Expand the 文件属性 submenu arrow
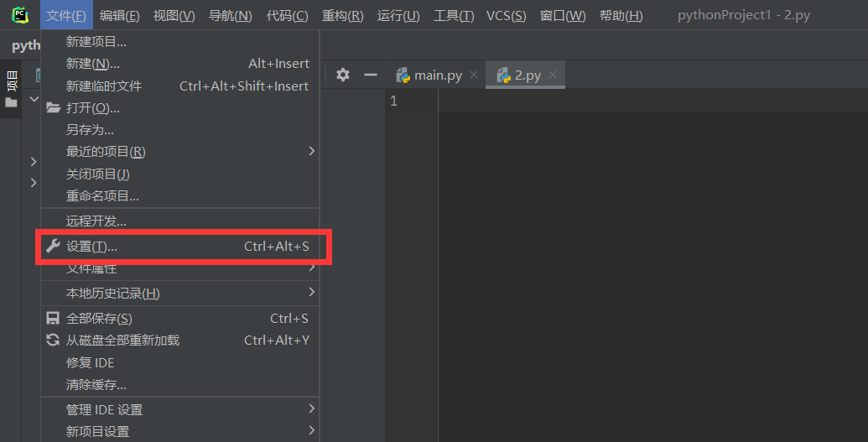The height and width of the screenshot is (442, 868). click(312, 268)
